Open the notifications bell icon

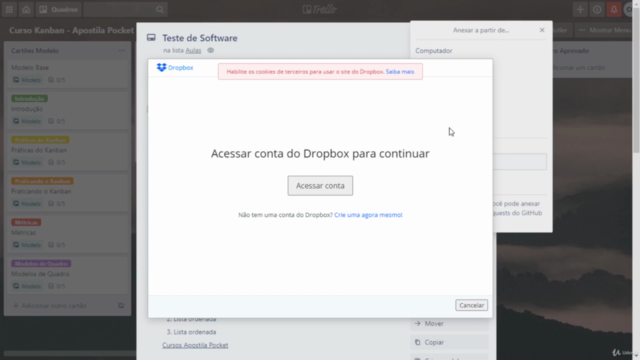coord(614,9)
